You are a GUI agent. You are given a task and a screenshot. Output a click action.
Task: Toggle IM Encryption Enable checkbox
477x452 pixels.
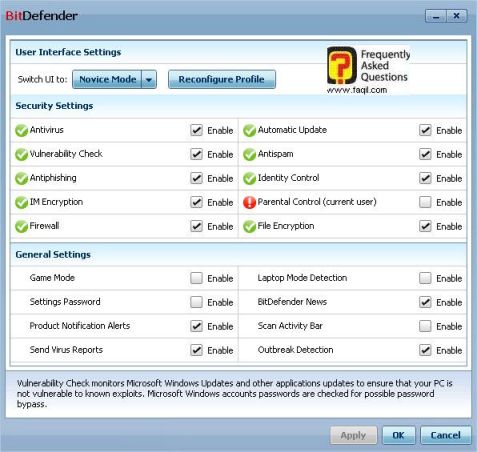[196, 202]
